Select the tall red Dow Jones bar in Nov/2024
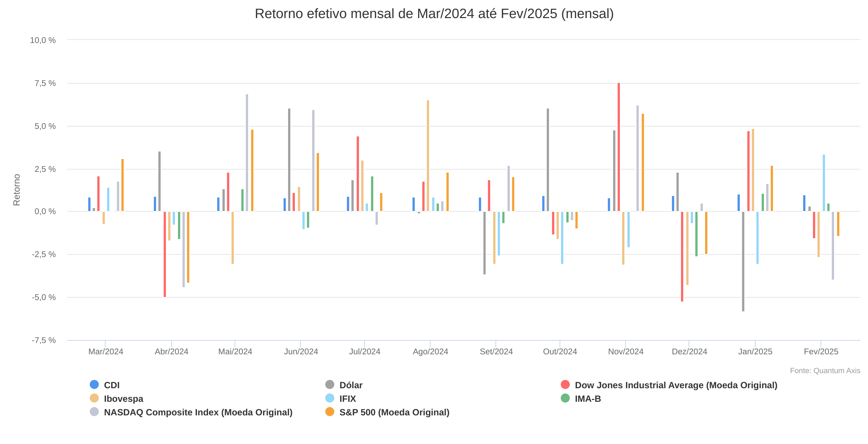This screenshot has width=868, height=444. 619,147
